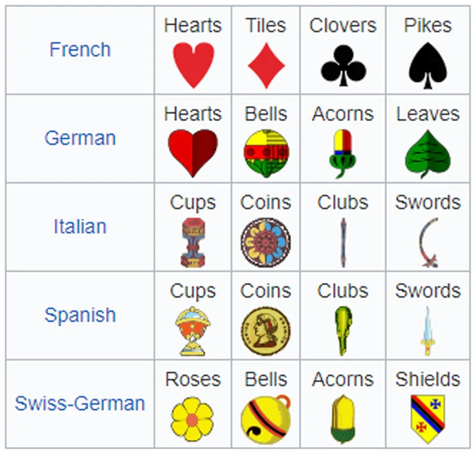Click the black Pikes spade icon

pos(428,65)
